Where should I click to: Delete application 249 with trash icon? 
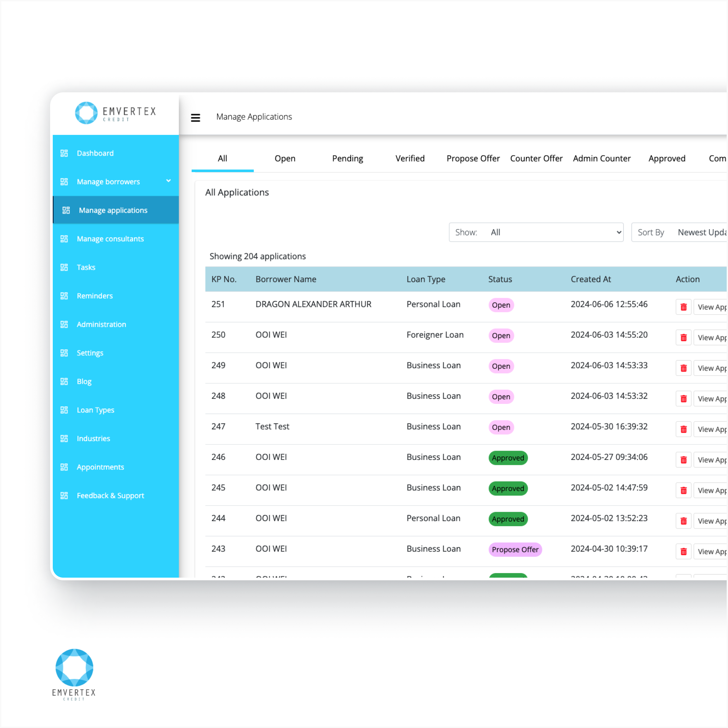point(683,368)
